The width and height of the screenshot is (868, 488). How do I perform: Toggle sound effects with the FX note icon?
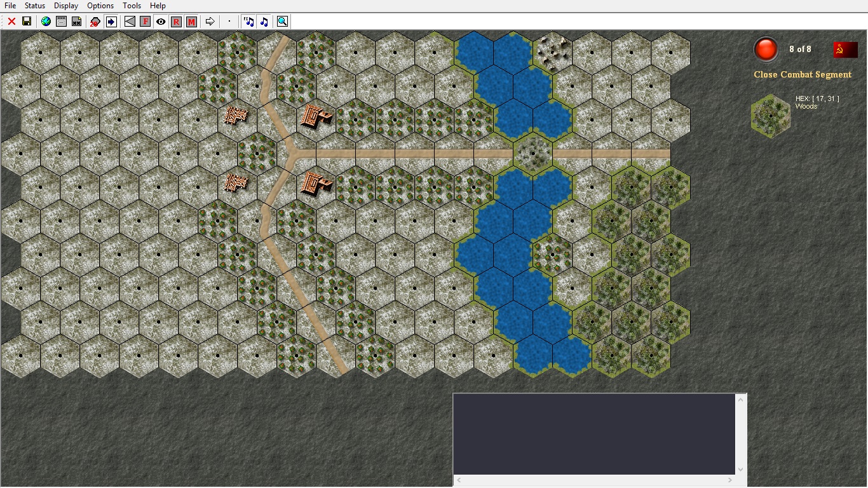pyautogui.click(x=248, y=22)
